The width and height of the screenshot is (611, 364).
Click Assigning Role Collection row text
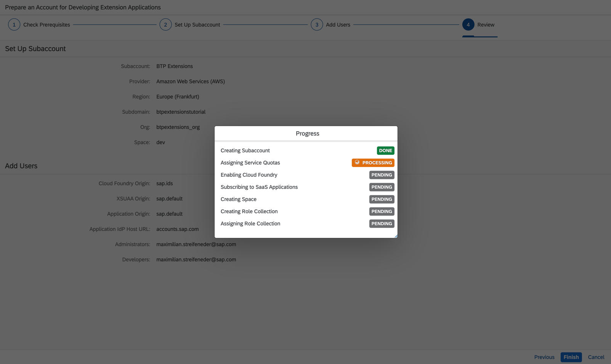click(250, 224)
